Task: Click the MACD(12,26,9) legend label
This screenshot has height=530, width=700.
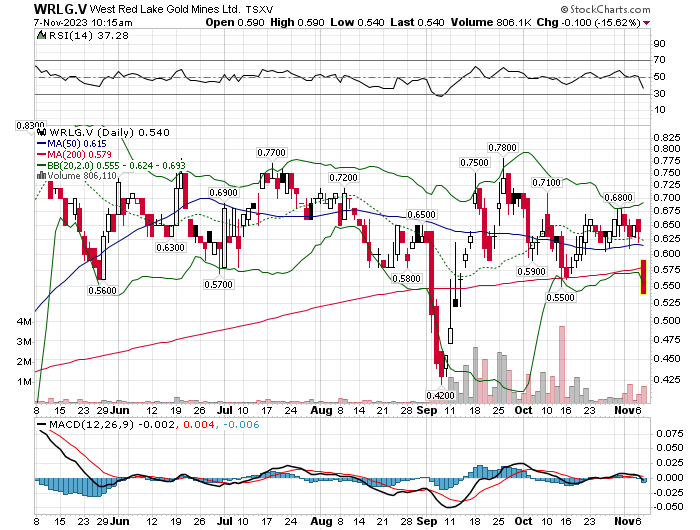Action: tap(92, 424)
